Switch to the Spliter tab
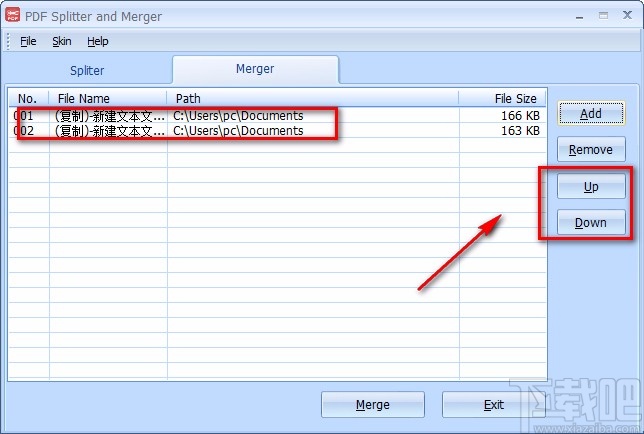Screen dimensions: 644x434 click(87, 70)
